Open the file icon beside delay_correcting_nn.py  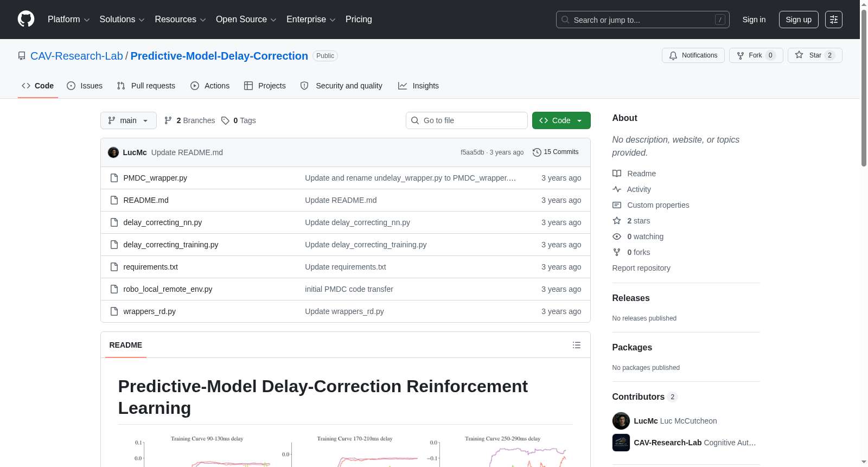(x=114, y=222)
